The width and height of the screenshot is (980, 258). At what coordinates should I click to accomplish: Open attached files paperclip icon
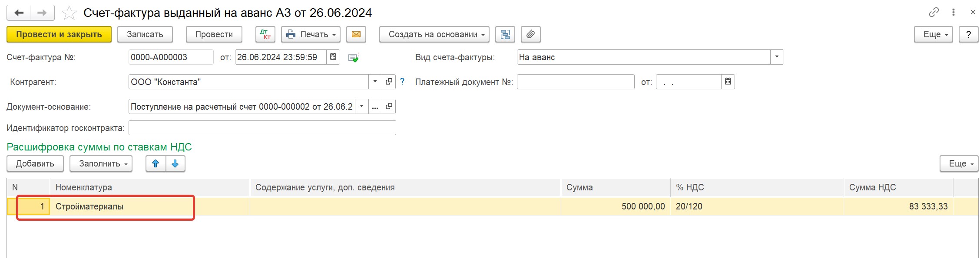(x=530, y=35)
